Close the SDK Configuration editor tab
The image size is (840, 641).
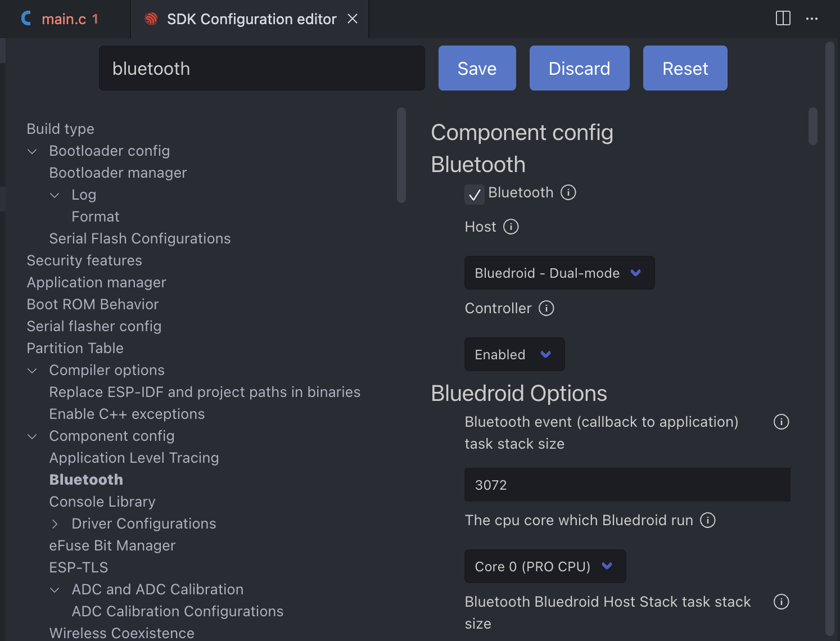(x=353, y=19)
